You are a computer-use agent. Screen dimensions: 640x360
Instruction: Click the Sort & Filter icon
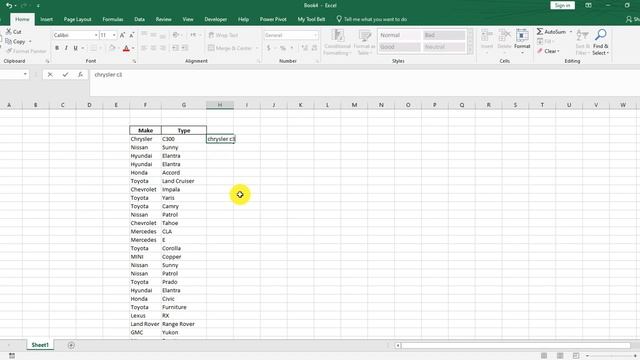click(x=582, y=36)
